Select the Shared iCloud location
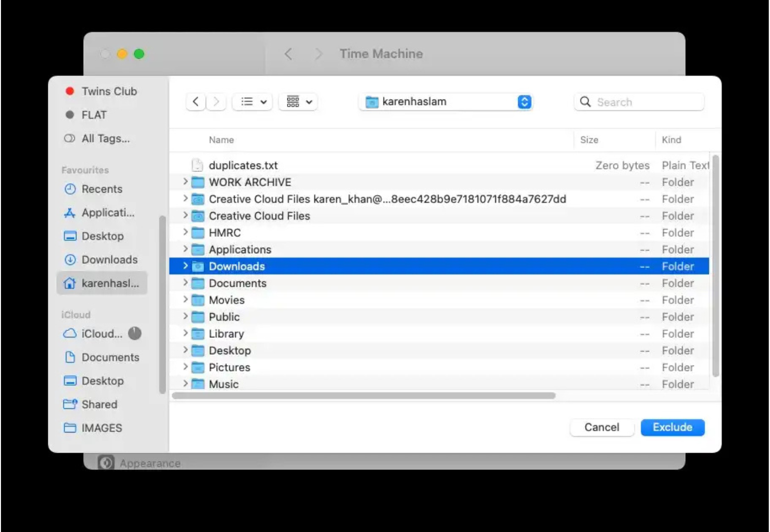This screenshot has height=532, width=770. (99, 404)
